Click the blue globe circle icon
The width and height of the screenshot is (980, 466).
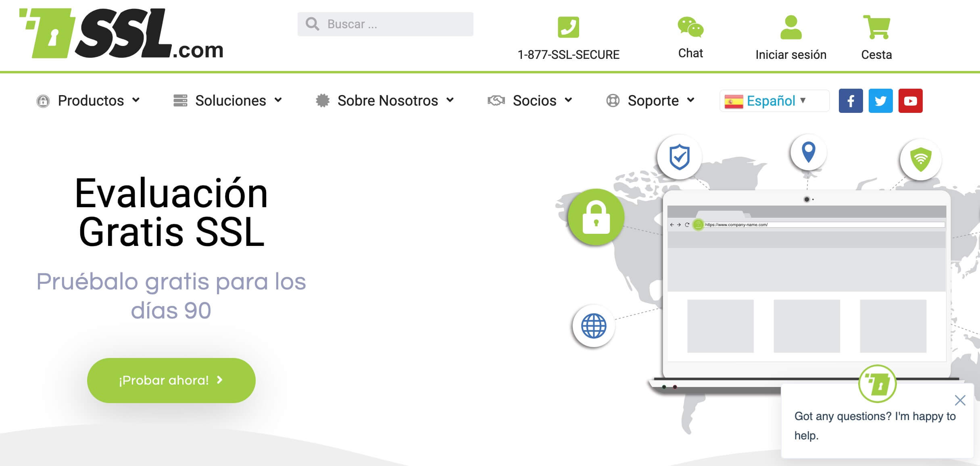[x=594, y=326]
